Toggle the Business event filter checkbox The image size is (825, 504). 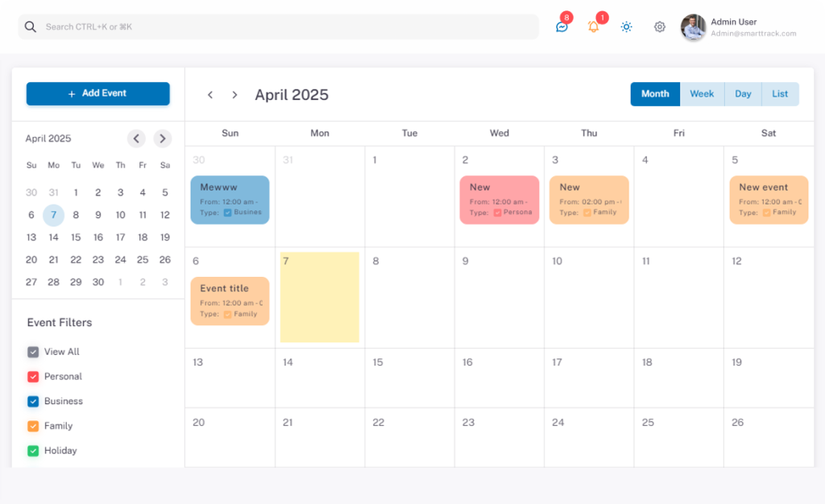coord(33,401)
